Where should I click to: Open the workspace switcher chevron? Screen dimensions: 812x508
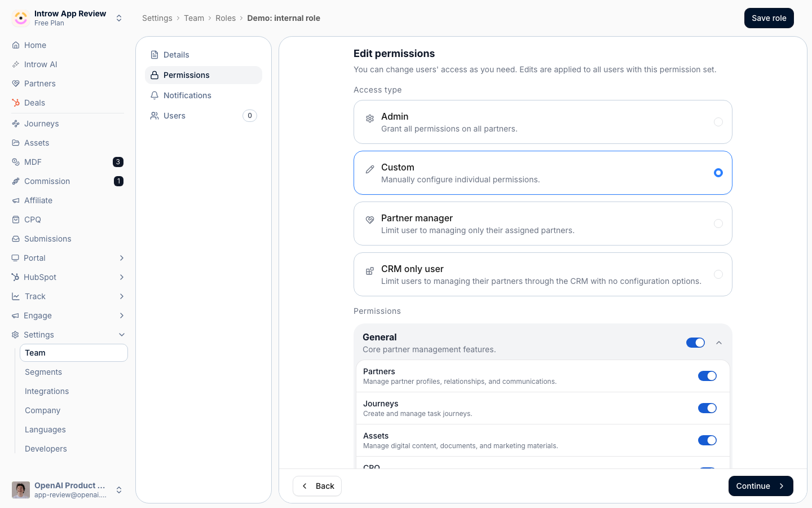(119, 18)
